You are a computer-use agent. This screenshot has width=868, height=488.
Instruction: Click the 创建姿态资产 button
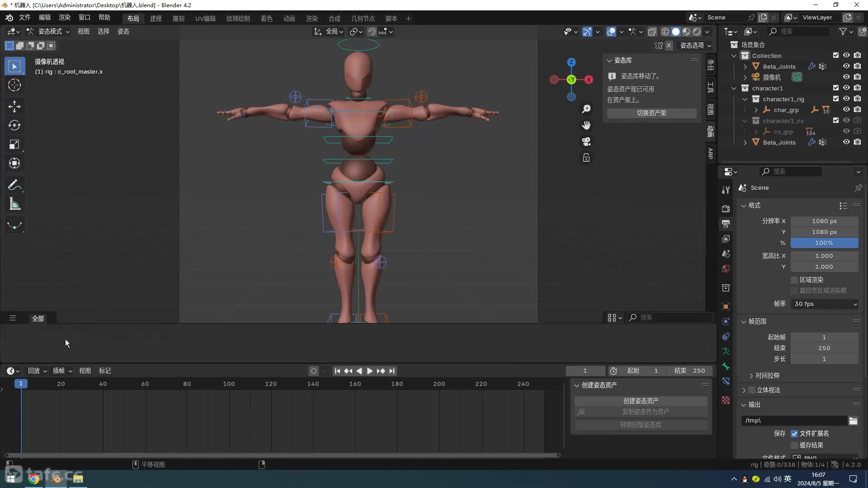click(x=641, y=401)
